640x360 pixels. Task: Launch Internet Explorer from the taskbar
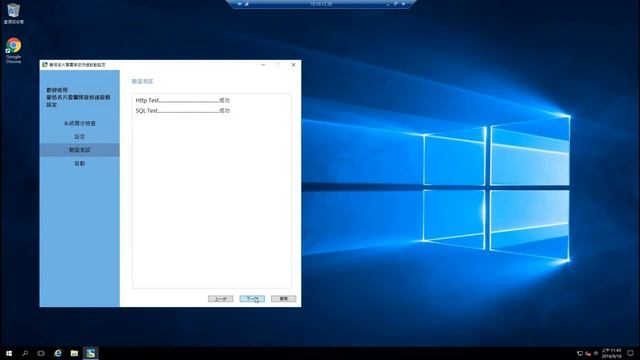click(58, 353)
